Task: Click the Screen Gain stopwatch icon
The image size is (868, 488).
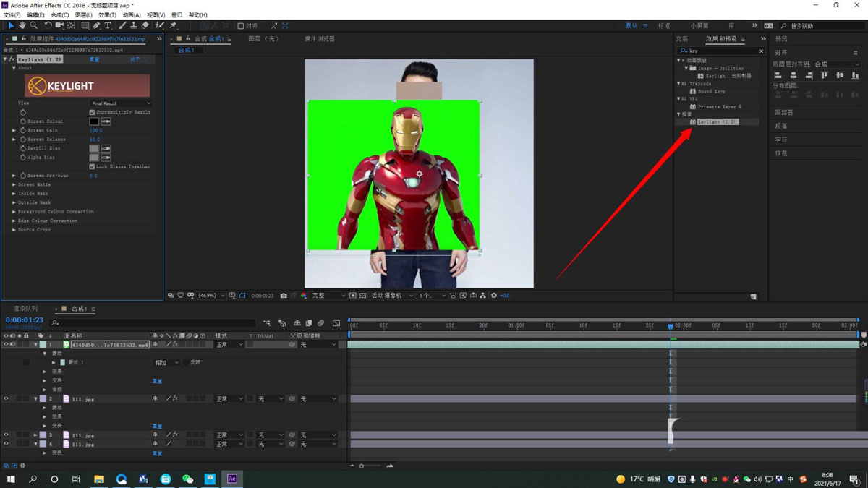Action: 22,130
